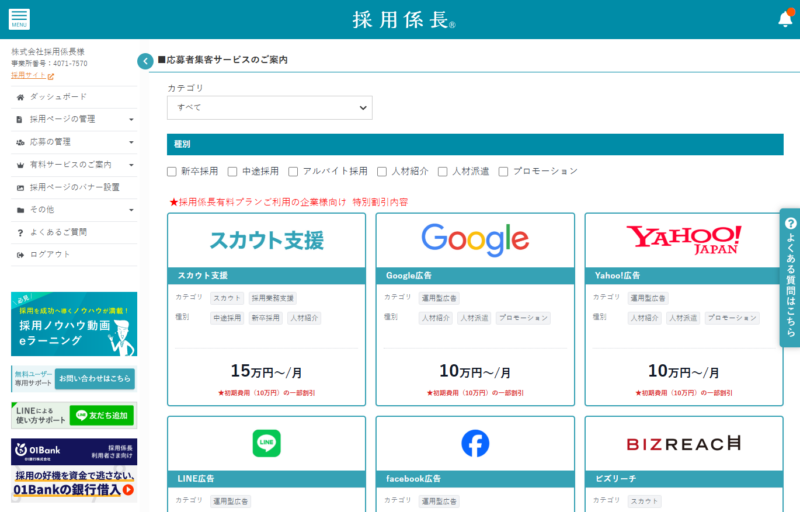Viewport: 800px width, 512px height.
Task: Click the notification bell icon
Action: 784,19
